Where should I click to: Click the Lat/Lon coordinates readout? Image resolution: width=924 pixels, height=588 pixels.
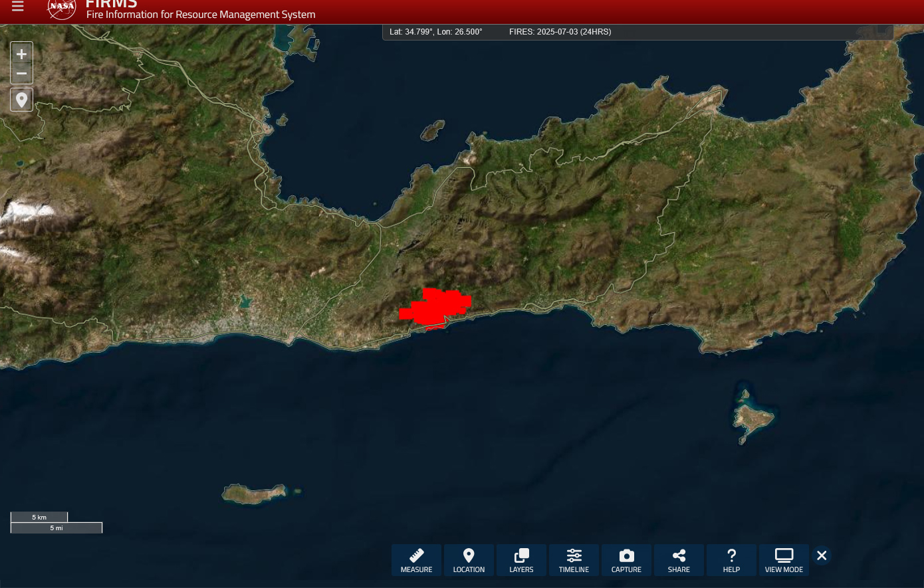click(x=435, y=32)
